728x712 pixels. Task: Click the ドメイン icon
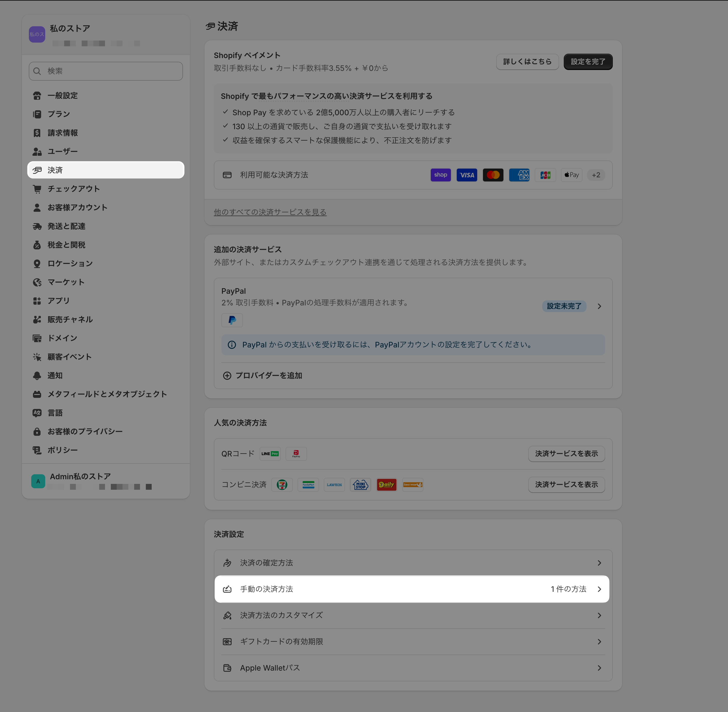37,338
